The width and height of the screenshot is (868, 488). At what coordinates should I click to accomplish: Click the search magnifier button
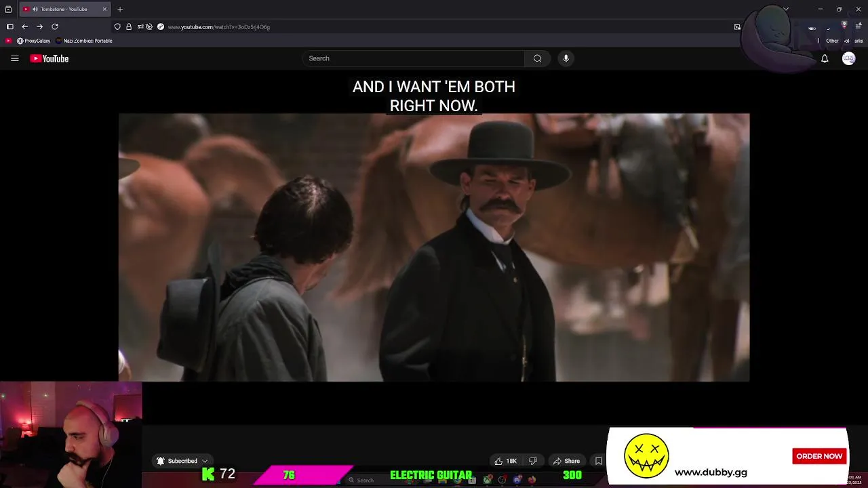pyautogui.click(x=537, y=58)
